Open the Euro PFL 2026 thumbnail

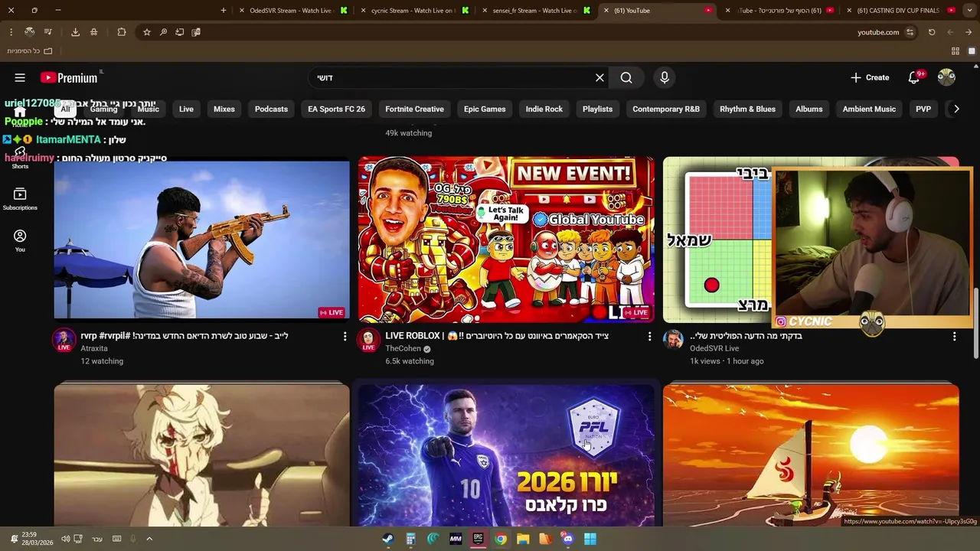506,455
